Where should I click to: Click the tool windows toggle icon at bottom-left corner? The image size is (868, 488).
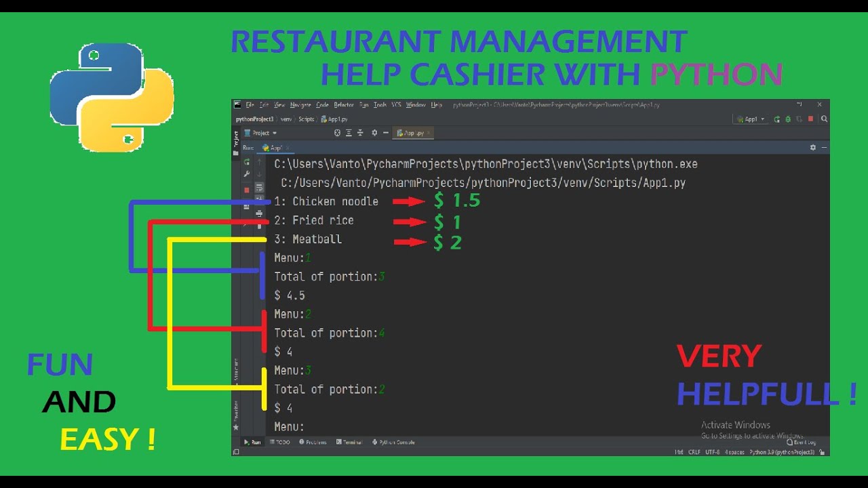[236, 451]
